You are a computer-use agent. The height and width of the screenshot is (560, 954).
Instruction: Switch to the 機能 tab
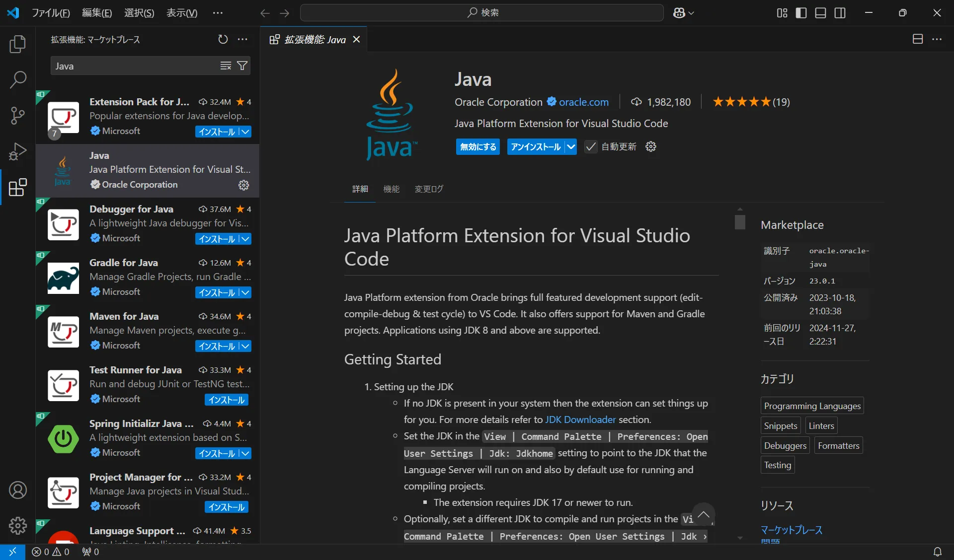click(x=392, y=189)
